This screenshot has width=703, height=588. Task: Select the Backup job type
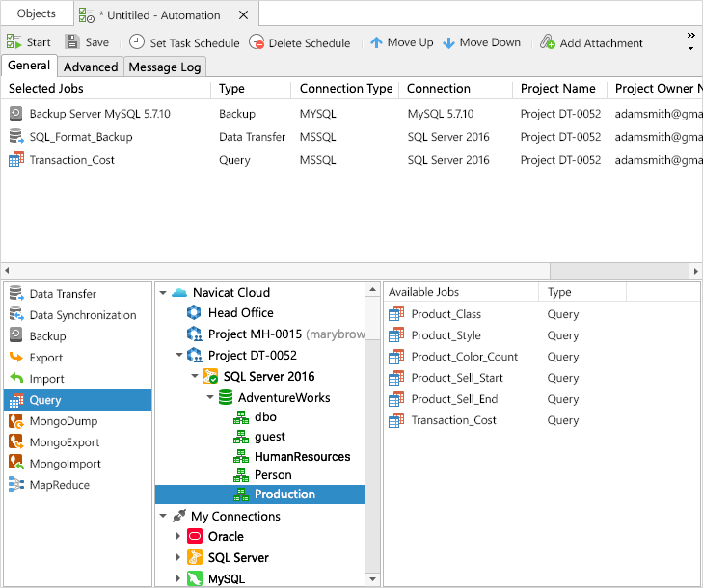tap(77, 336)
